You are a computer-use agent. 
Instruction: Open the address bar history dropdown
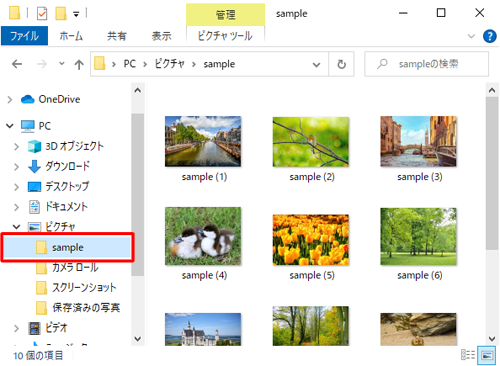point(316,64)
